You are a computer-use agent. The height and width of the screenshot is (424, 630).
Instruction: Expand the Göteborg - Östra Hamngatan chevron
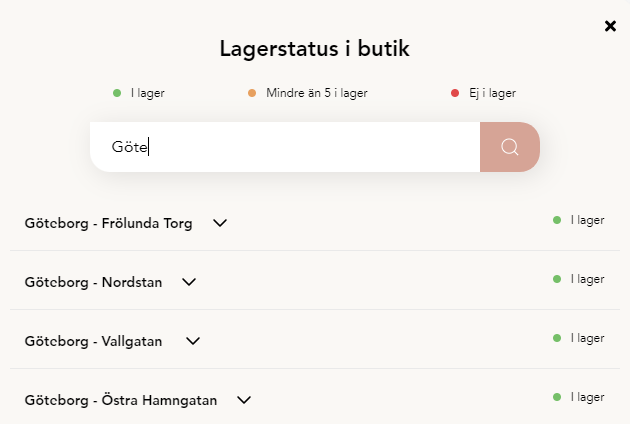243,400
